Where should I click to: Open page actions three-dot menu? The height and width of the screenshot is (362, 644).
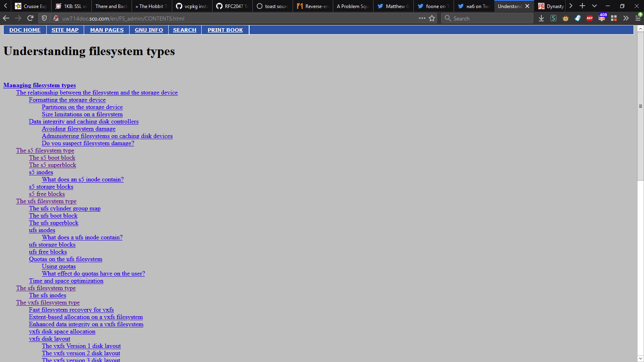point(422,18)
